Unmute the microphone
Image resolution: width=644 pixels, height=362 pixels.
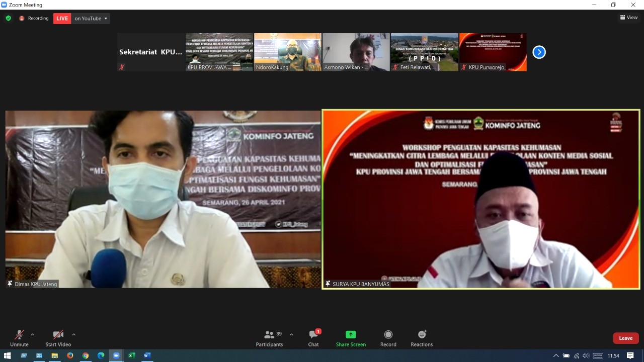pyautogui.click(x=19, y=335)
